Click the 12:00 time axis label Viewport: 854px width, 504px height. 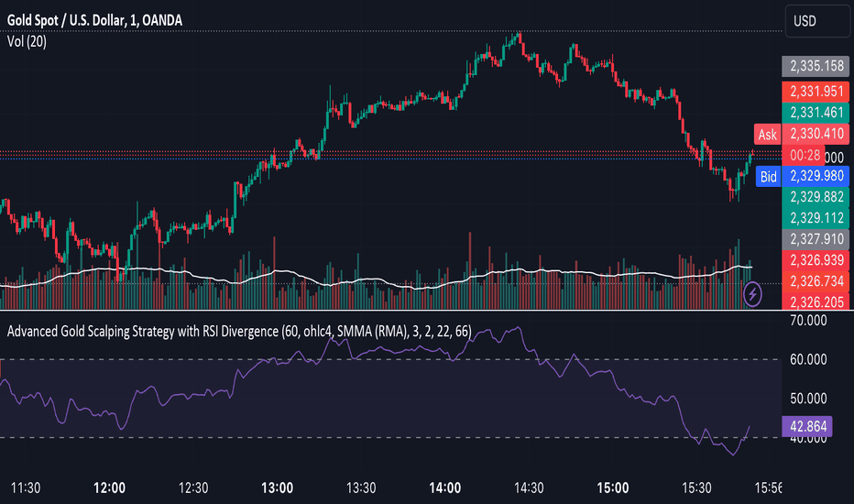[x=109, y=488]
